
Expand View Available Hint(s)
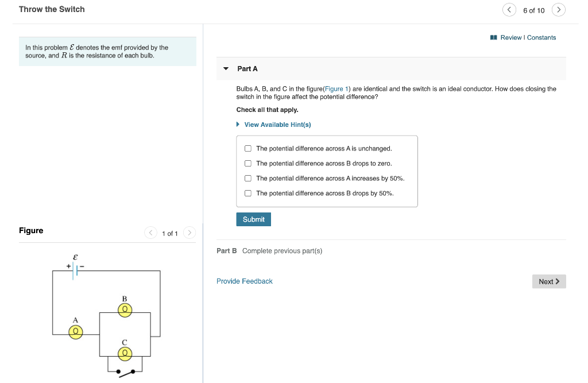[277, 125]
